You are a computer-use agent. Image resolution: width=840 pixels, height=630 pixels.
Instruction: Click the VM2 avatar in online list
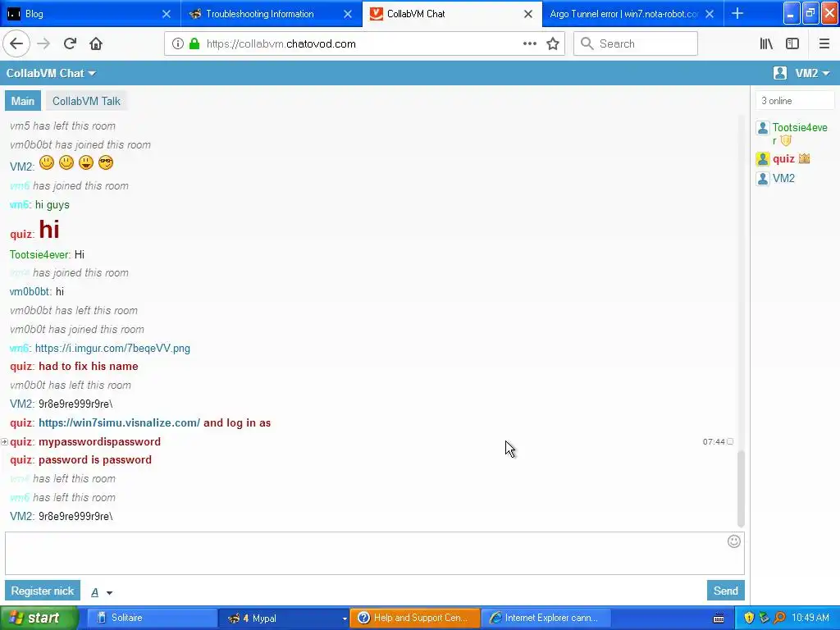pyautogui.click(x=763, y=178)
